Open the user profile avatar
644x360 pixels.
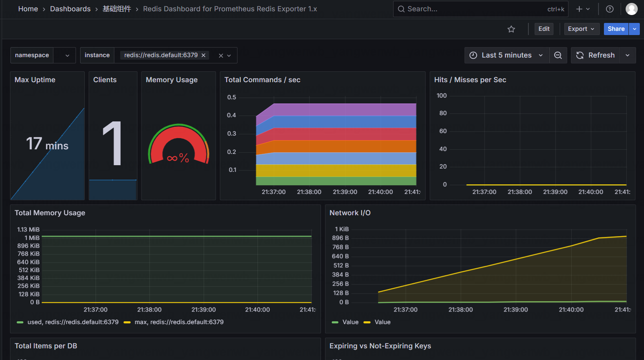coord(631,9)
